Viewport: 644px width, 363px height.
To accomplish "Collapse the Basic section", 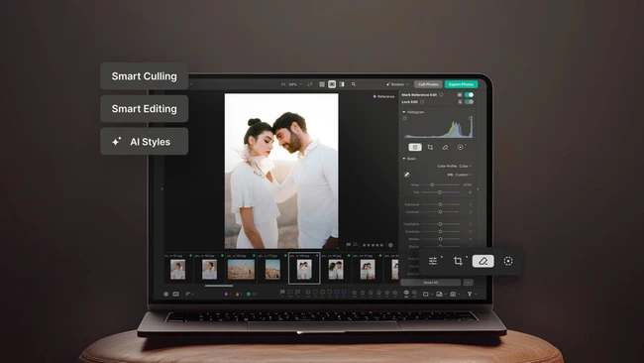I will tap(404, 159).
